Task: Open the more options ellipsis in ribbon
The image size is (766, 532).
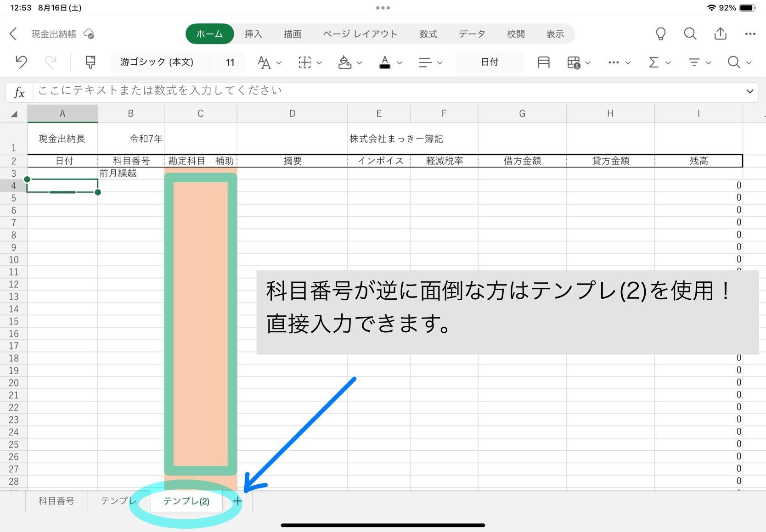Action: (x=614, y=62)
